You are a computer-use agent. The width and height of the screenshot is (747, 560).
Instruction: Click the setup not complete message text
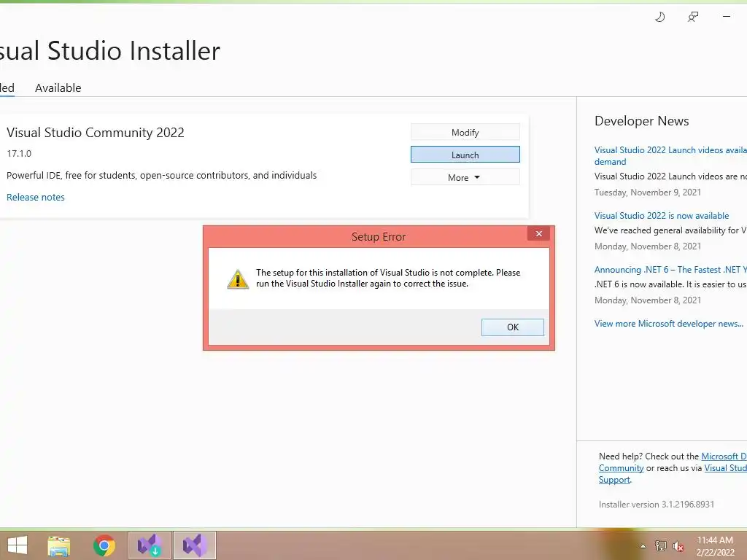pyautogui.click(x=388, y=278)
